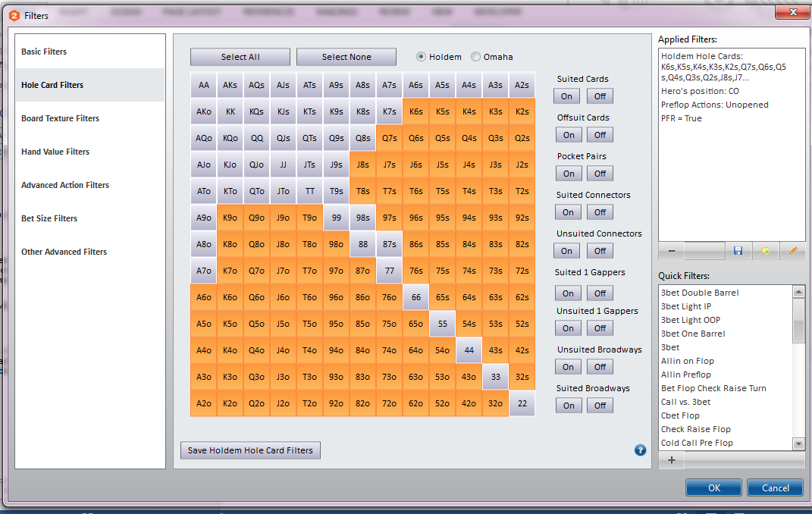Toggle the K9o hand cell
Image resolution: width=812 pixels, height=514 pixels.
point(230,218)
